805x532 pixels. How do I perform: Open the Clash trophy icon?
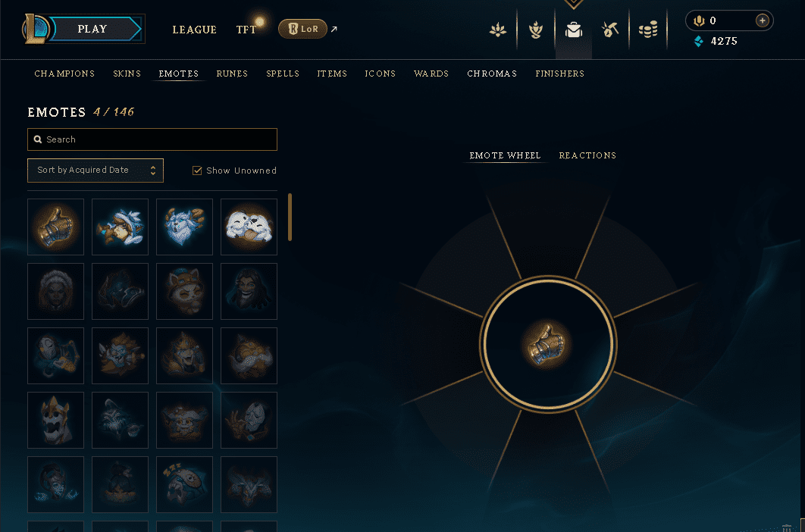(536, 30)
